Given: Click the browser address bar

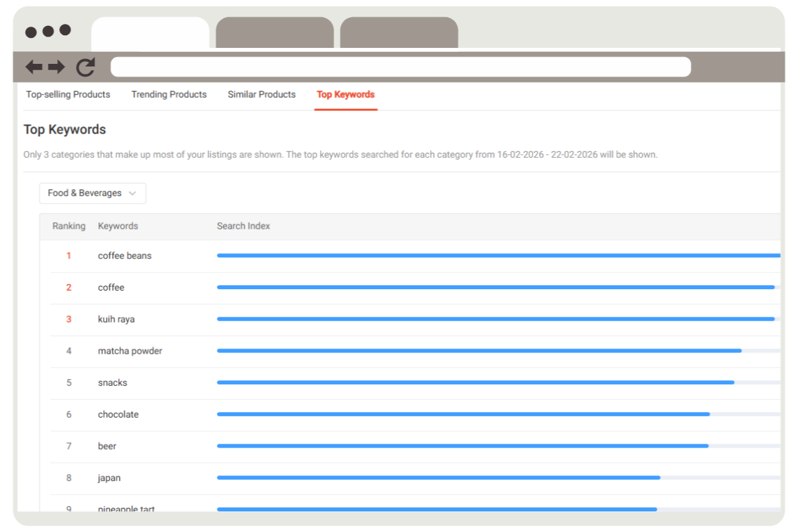Looking at the screenshot, I should coord(400,66).
